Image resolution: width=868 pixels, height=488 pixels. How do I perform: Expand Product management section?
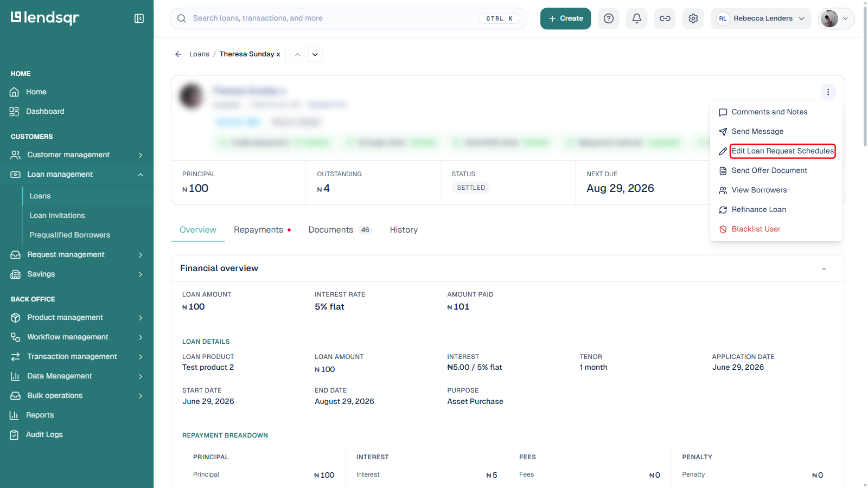pos(76,317)
